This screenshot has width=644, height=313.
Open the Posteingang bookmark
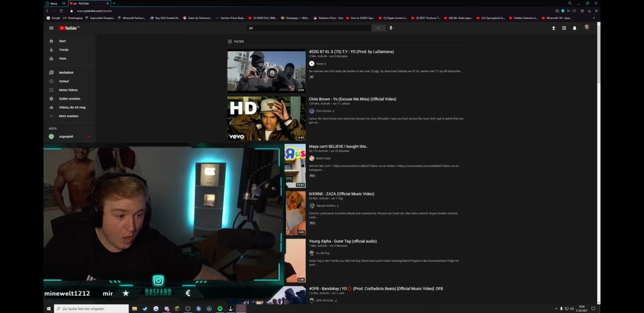coord(72,18)
